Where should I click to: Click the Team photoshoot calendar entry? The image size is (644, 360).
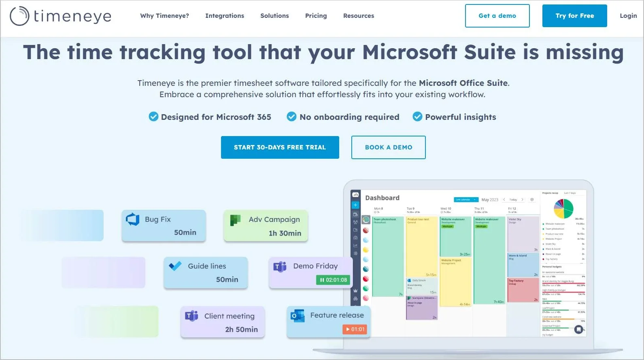coord(388,256)
